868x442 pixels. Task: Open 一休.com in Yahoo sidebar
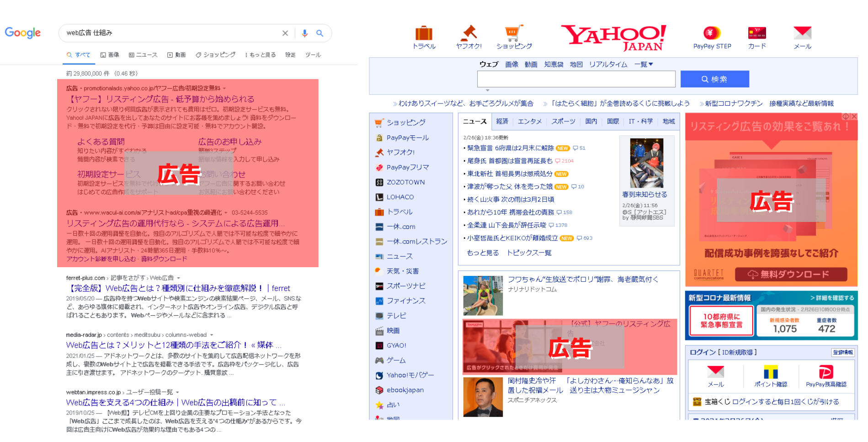coord(401,226)
